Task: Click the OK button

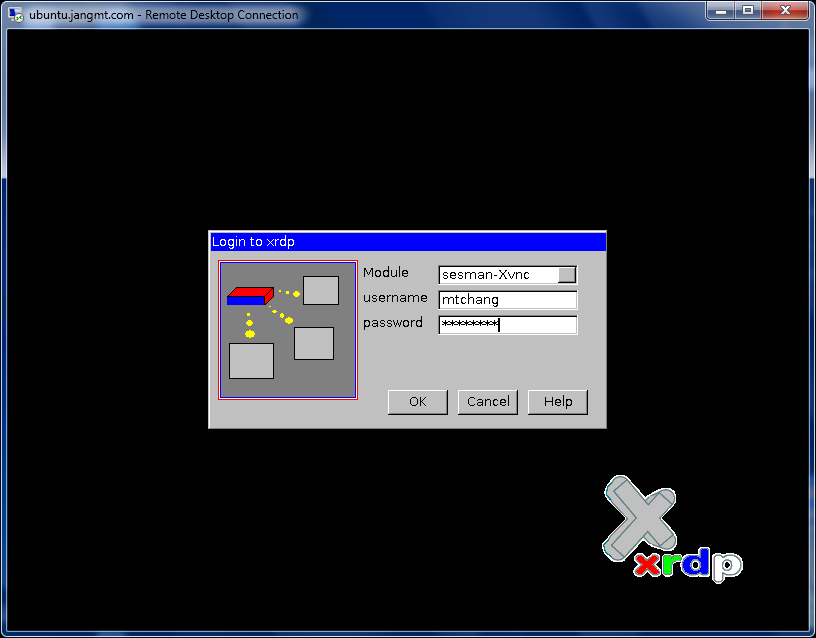Action: pyautogui.click(x=418, y=402)
